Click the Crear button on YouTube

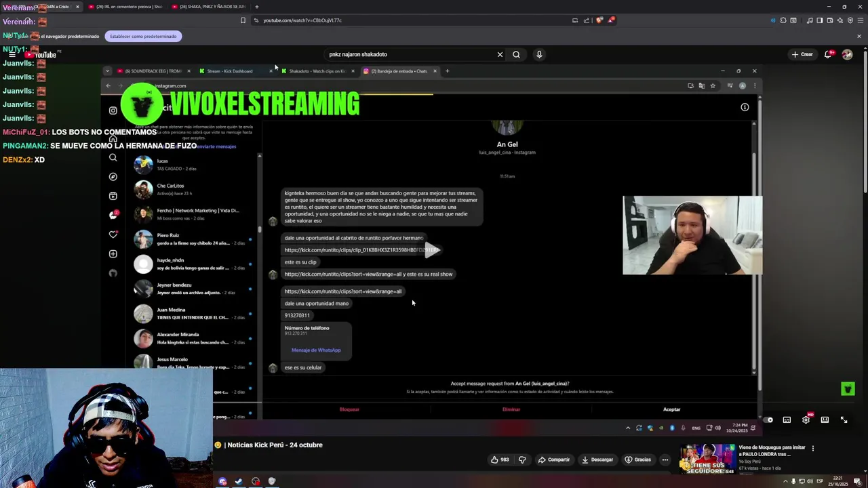(802, 54)
